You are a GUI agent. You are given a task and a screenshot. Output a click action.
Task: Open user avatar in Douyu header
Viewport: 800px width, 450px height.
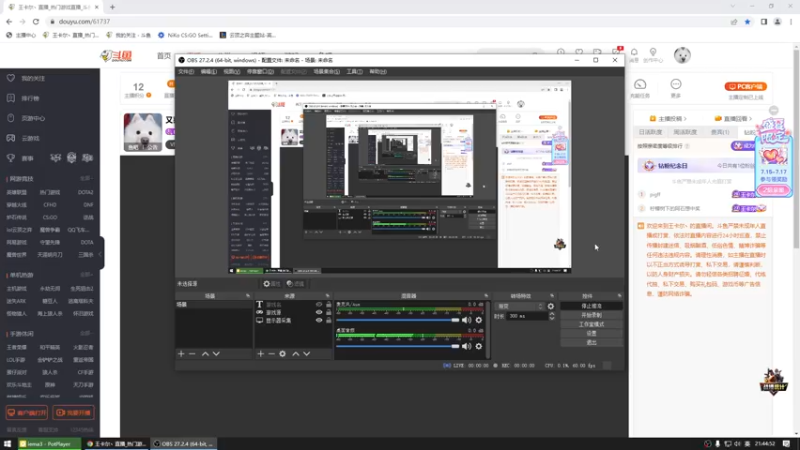tap(682, 55)
